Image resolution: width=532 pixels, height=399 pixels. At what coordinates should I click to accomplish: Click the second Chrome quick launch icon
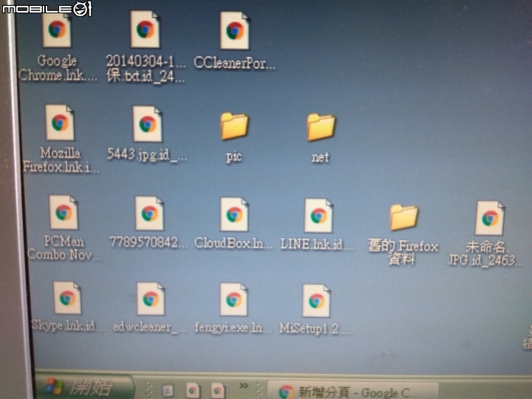(x=217, y=390)
